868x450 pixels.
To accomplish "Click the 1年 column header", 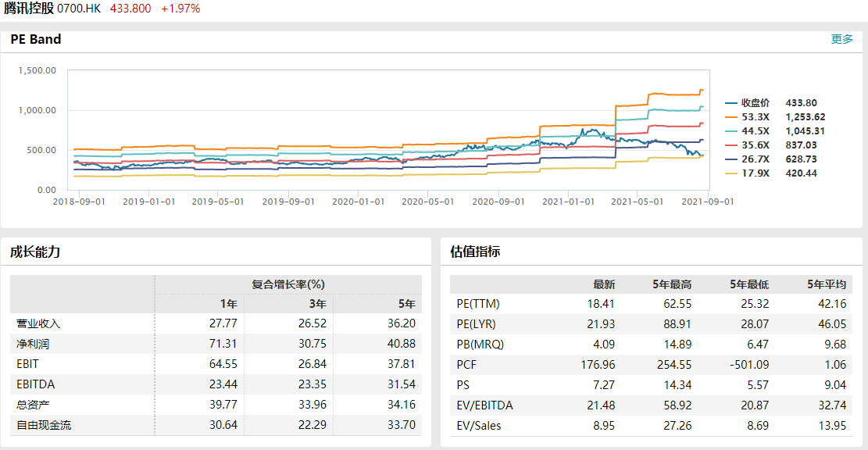I will (229, 304).
